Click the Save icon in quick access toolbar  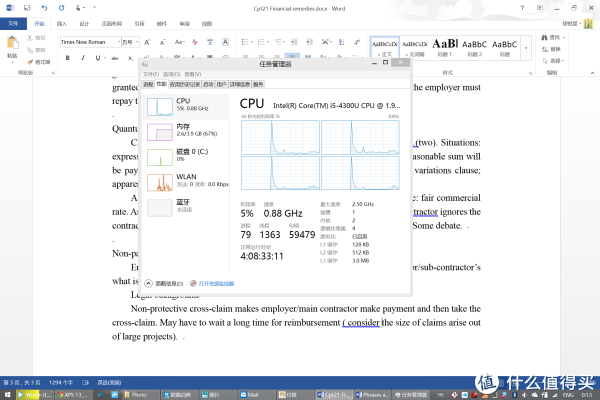point(27,8)
